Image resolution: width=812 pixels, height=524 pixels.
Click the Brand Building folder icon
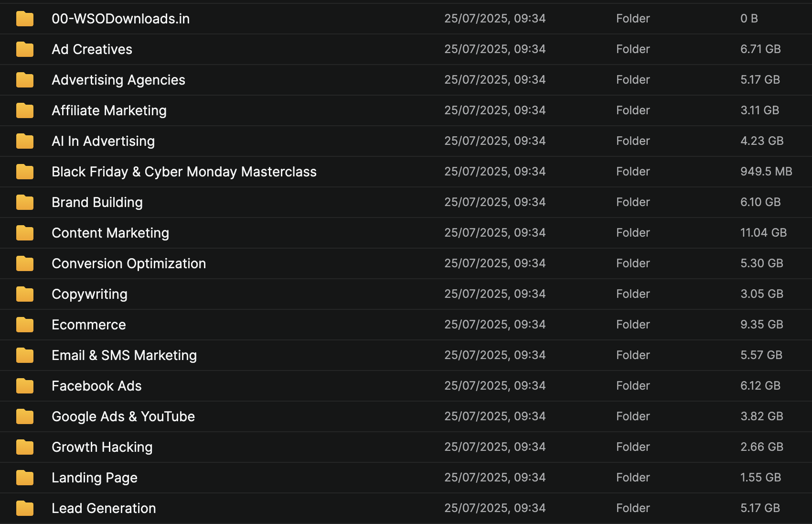25,202
